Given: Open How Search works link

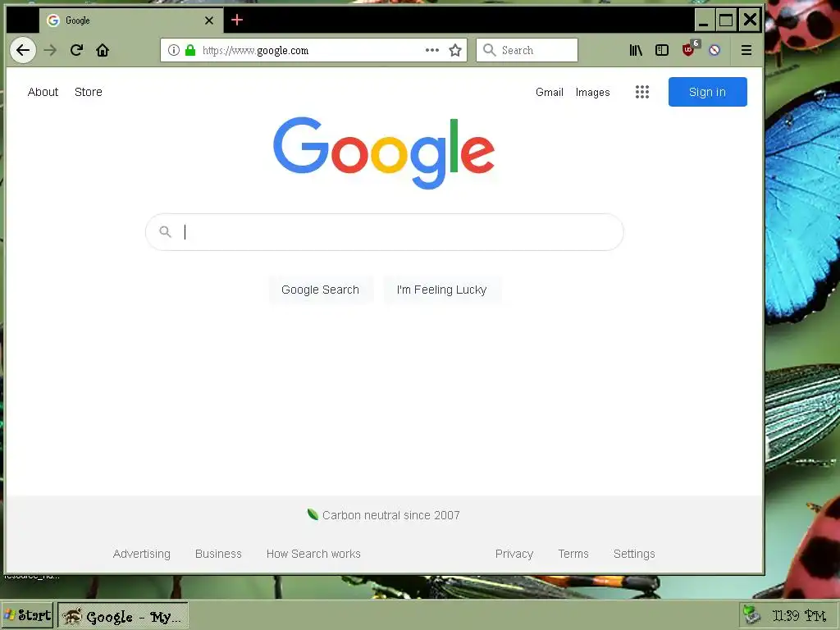Looking at the screenshot, I should 313,554.
